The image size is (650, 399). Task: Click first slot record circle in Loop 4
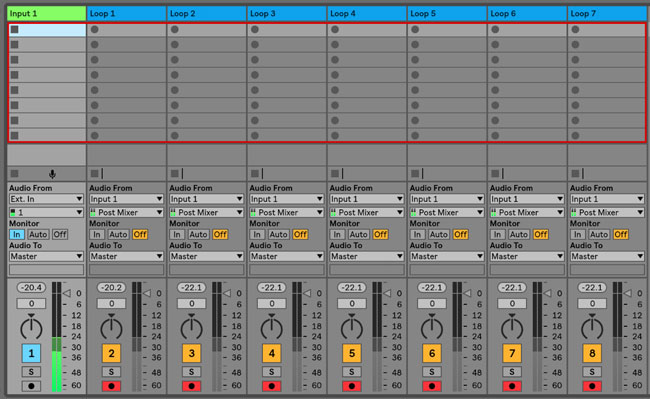pos(335,29)
